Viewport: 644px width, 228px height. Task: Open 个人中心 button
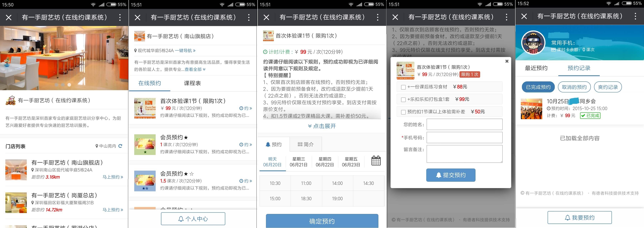[193, 219]
